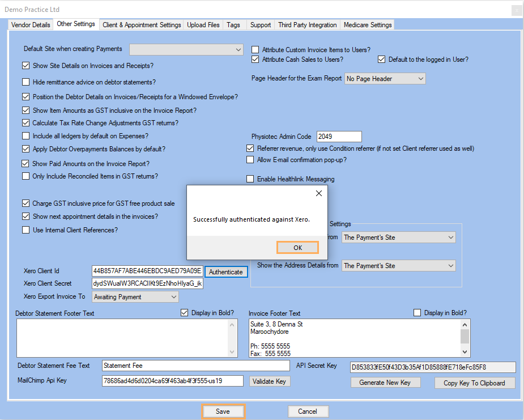Go to the Upload Files tab
The height and width of the screenshot is (420, 524).
tap(203, 25)
